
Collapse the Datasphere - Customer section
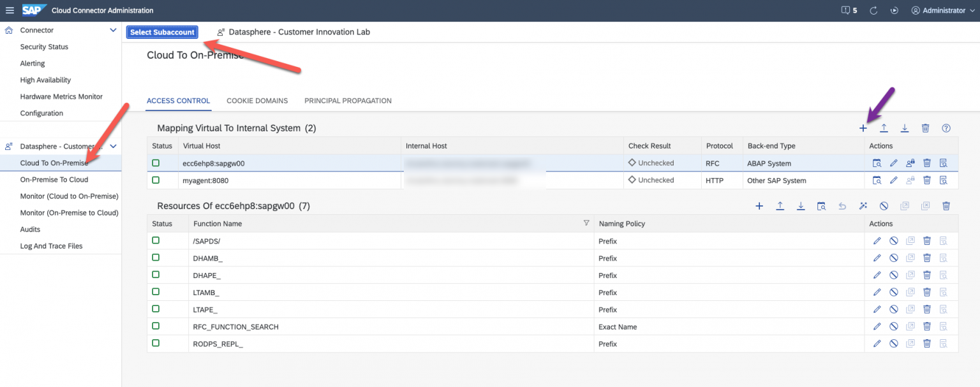pos(114,146)
